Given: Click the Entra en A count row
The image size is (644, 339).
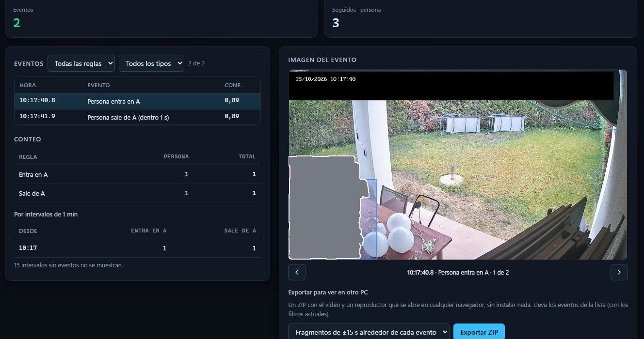Looking at the screenshot, I should 138,174.
